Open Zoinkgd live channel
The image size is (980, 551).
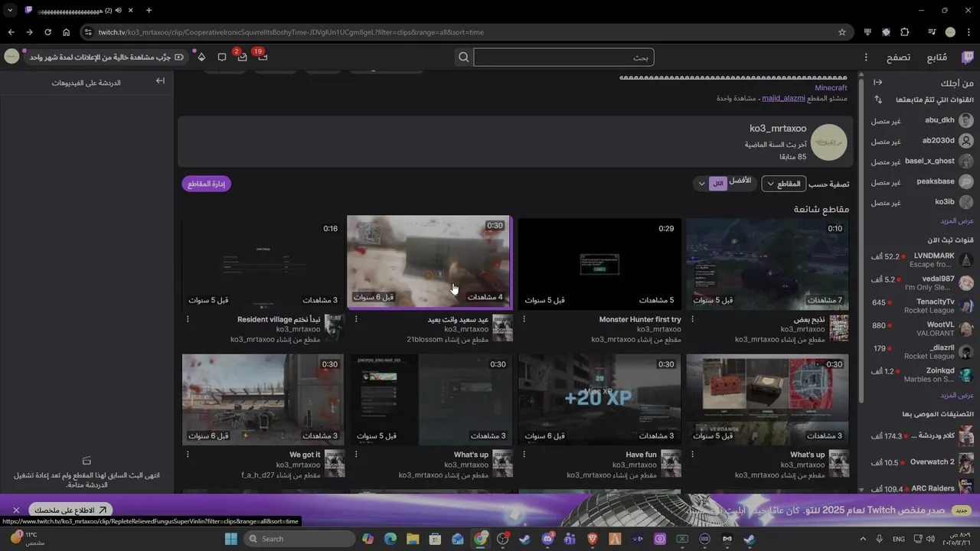click(922, 375)
